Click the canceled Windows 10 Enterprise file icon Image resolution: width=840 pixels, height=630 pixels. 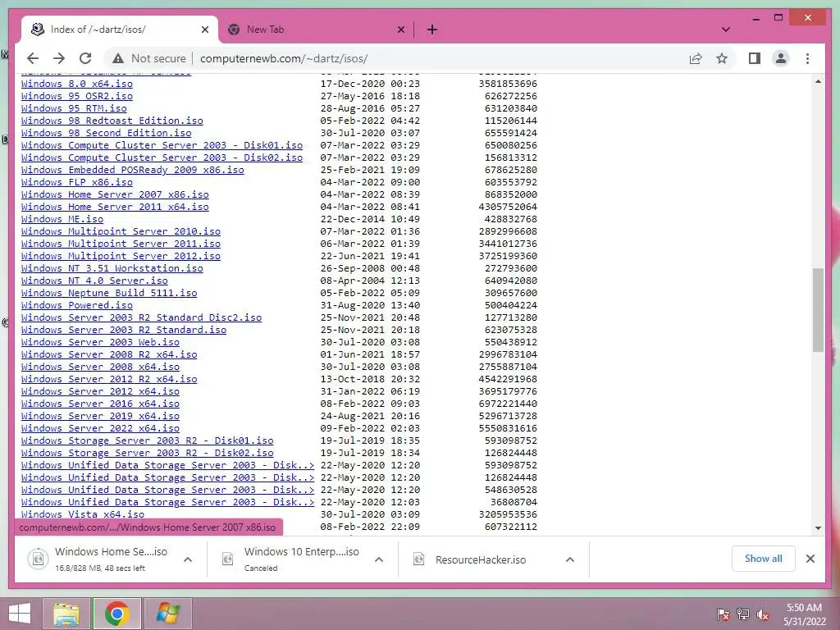click(228, 559)
